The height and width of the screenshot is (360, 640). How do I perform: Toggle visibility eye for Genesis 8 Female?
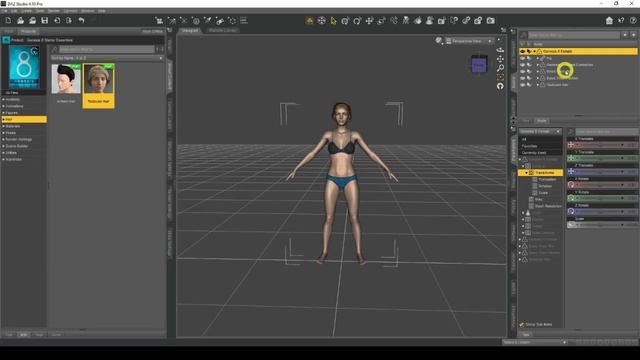click(522, 51)
